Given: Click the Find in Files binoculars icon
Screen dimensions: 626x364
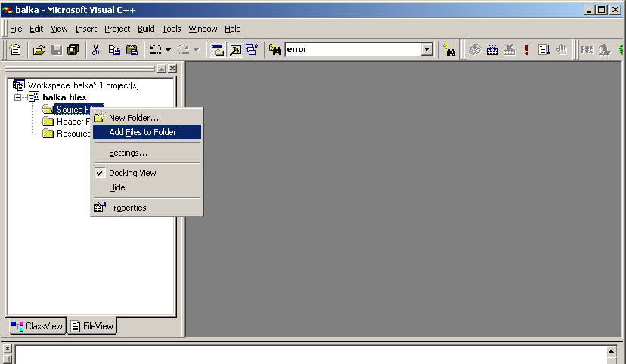Looking at the screenshot, I should pos(450,50).
